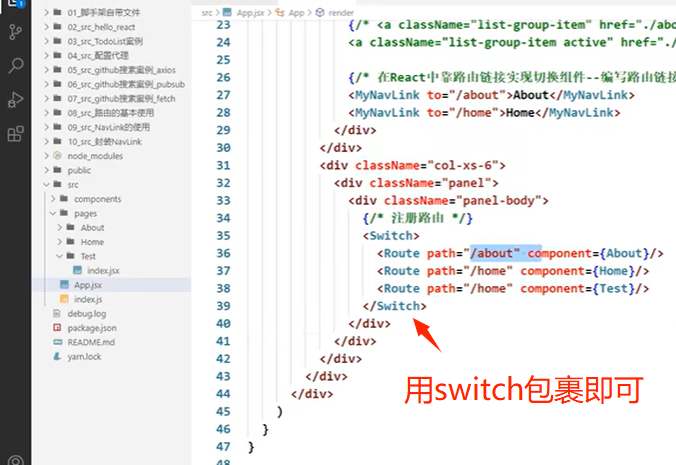Image resolution: width=676 pixels, height=465 pixels.
Task: Select the 03_src_TodoList案例 folder
Action: [x=105, y=41]
